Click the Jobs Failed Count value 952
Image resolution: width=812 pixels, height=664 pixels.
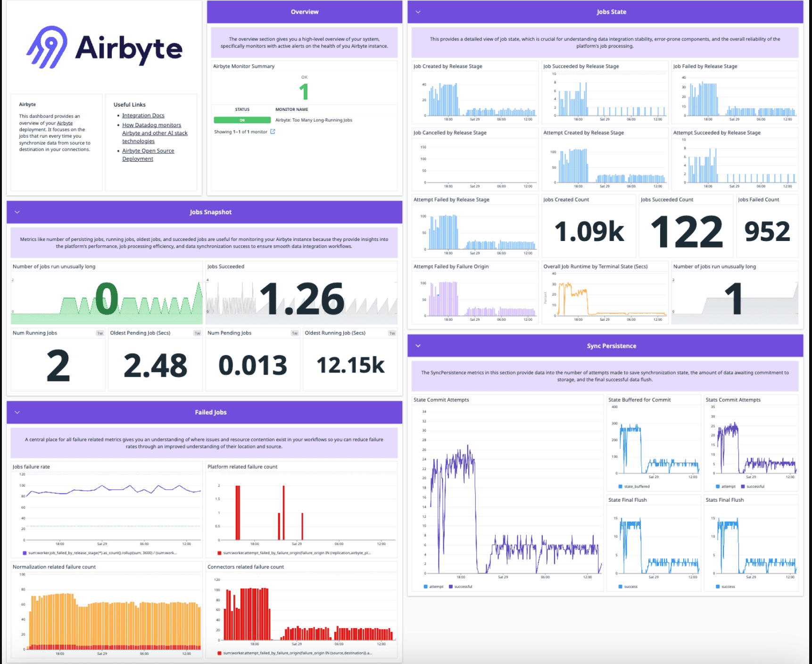click(x=767, y=232)
